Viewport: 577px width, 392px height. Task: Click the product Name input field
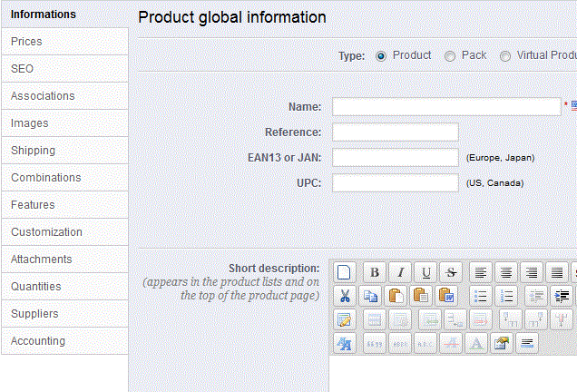(x=446, y=107)
